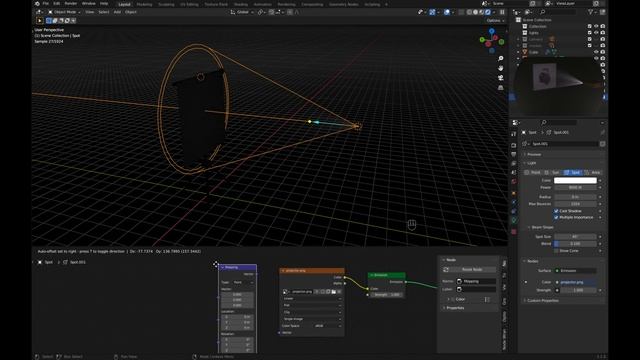Toggle exclude checkbox for lights row
640x360 pixels.
(589, 33)
